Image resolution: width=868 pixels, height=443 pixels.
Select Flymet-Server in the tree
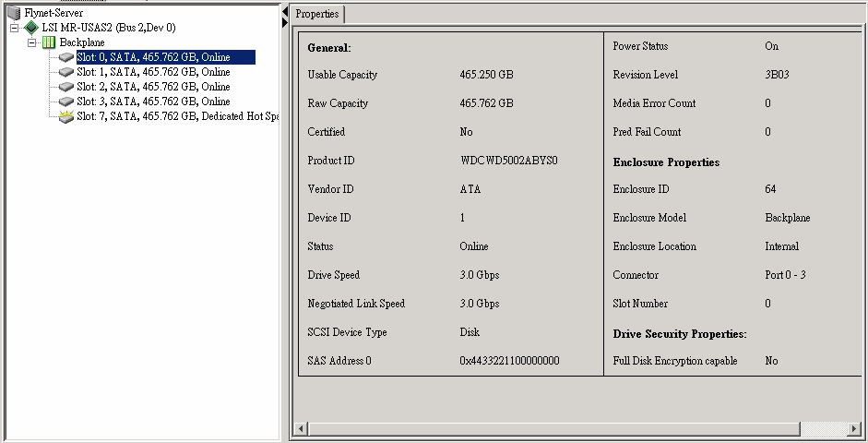coord(54,13)
